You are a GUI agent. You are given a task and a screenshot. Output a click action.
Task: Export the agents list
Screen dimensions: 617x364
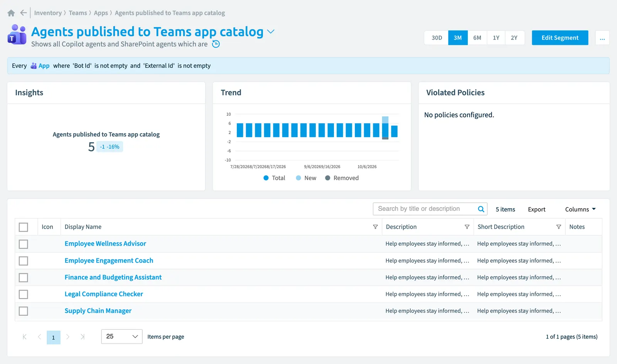(x=537, y=209)
